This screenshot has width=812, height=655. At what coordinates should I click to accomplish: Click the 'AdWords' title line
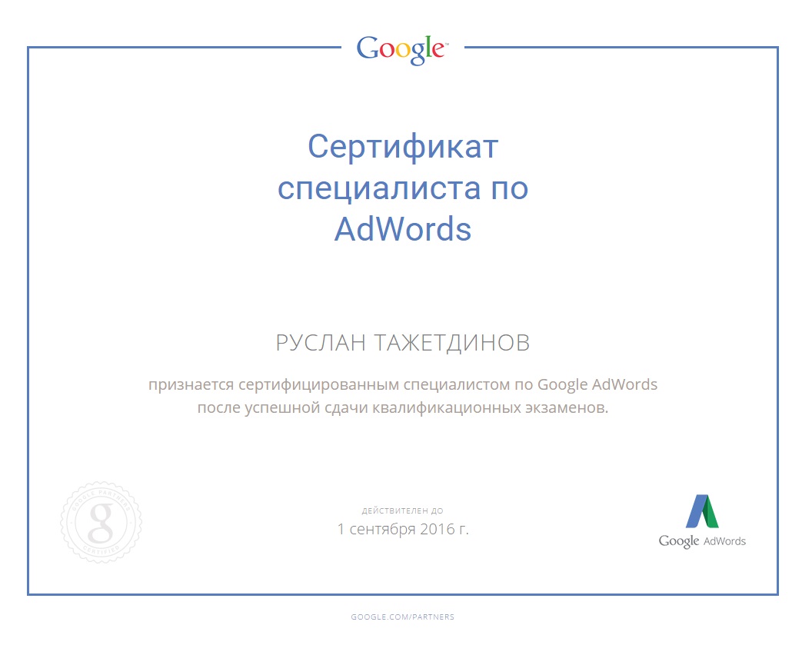(x=403, y=229)
